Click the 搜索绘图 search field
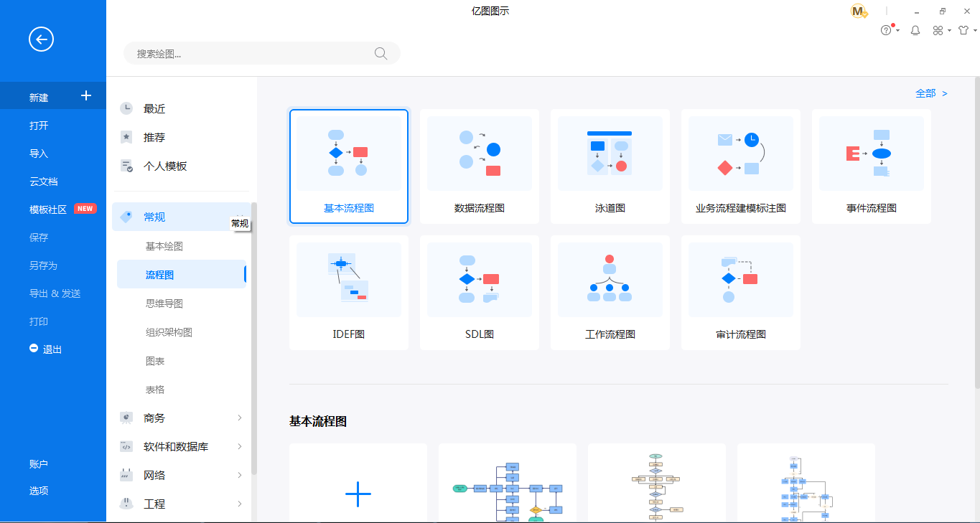The height and width of the screenshot is (523, 980). click(x=261, y=53)
